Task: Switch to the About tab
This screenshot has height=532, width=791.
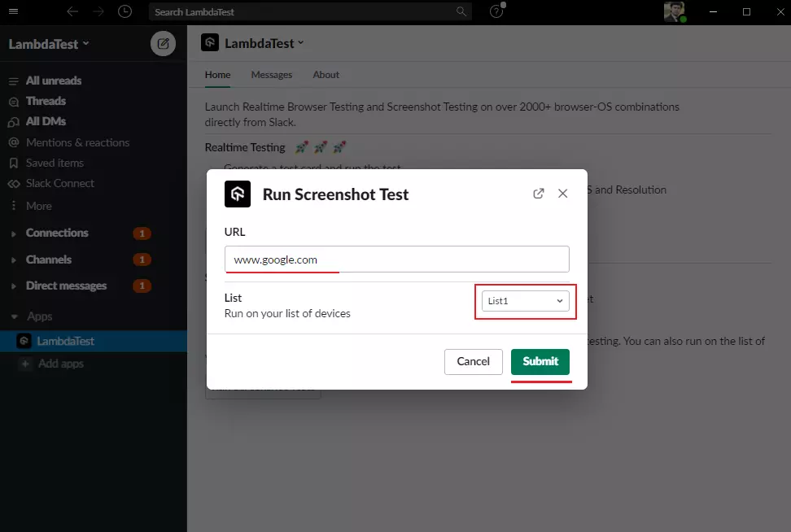Action: coord(326,75)
